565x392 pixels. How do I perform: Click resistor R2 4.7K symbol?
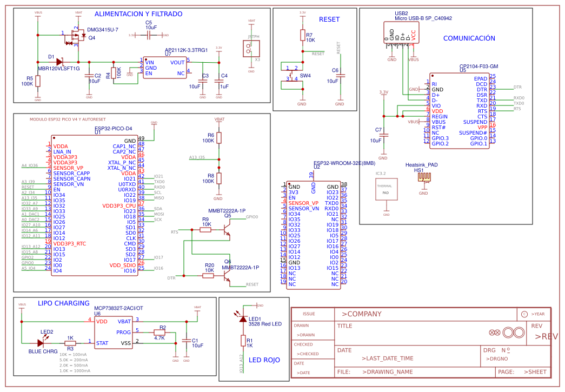(159, 332)
